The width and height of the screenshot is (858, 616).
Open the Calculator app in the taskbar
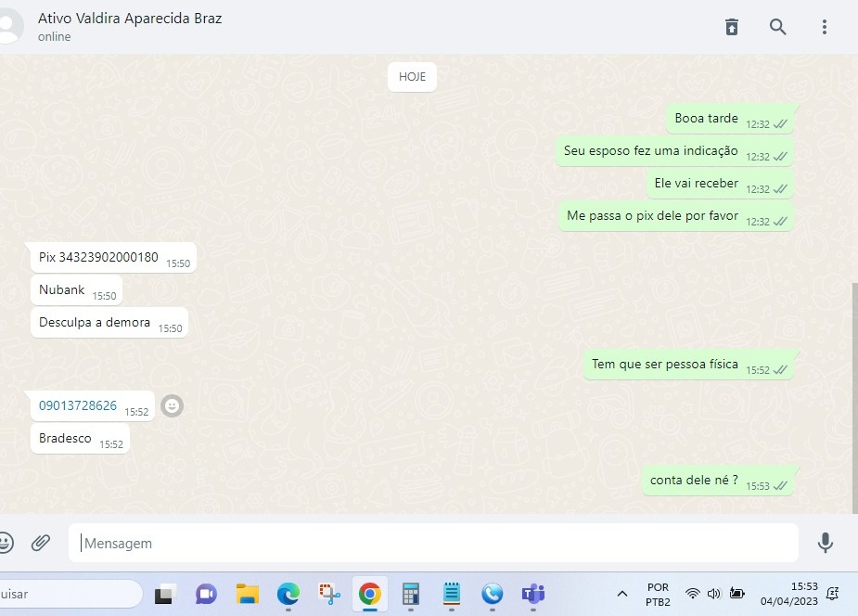point(411,594)
